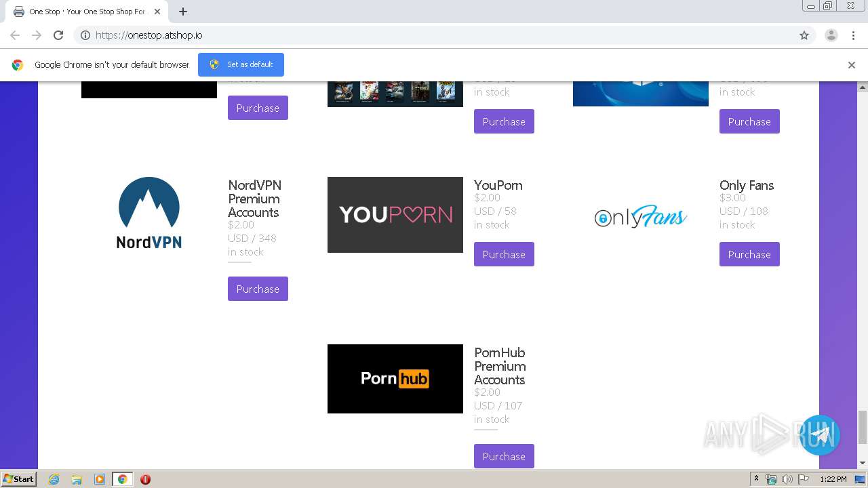868x488 pixels.
Task: Open a new tab with the plus icon
Action: [183, 12]
